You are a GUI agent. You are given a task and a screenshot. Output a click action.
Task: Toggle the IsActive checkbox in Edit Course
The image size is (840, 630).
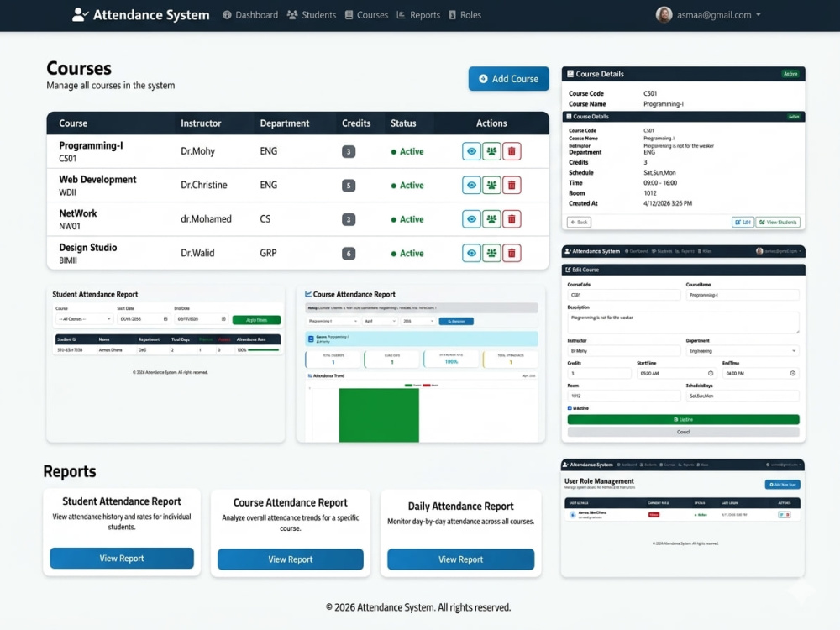(x=570, y=408)
